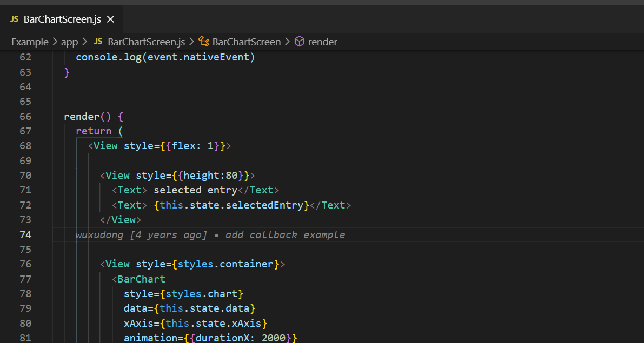
Task: Click the class symbol icon beside BarChartScreen breadcrumb
Action: 203,42
